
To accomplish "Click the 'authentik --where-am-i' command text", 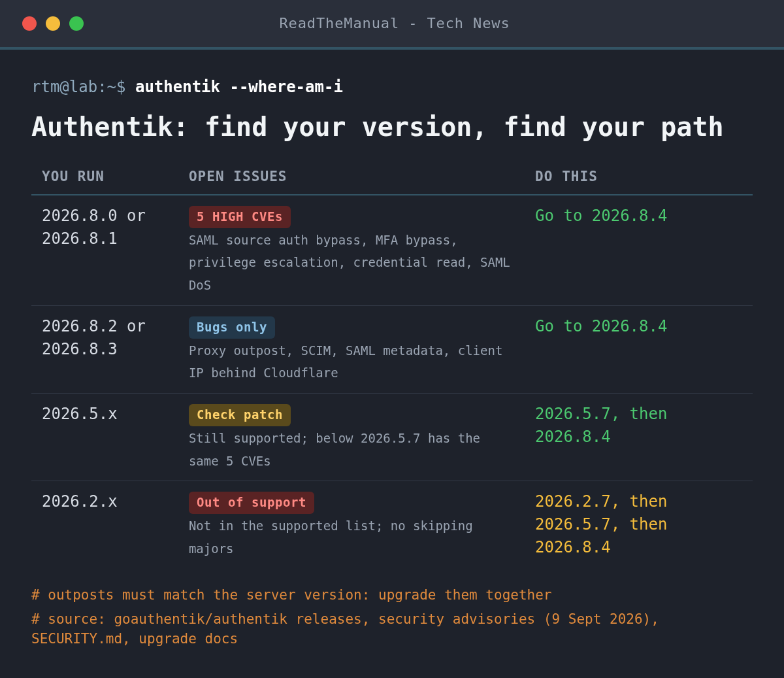I will [x=239, y=86].
